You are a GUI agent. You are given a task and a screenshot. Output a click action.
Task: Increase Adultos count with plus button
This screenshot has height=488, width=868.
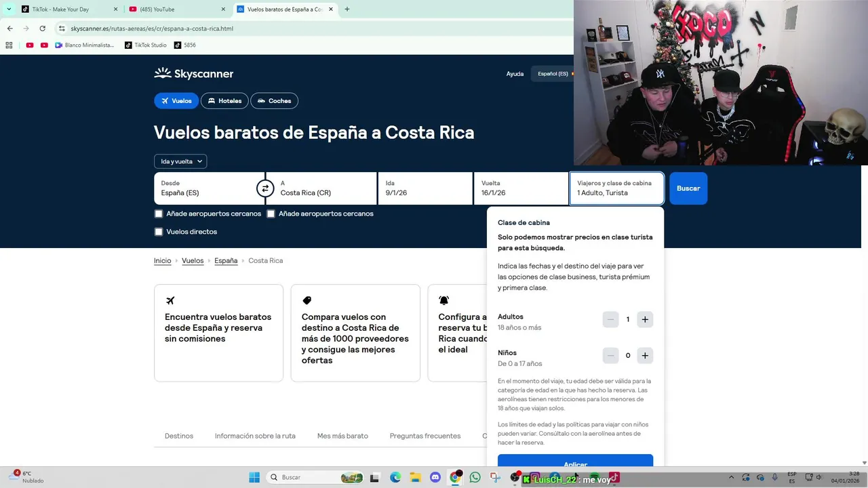(645, 319)
